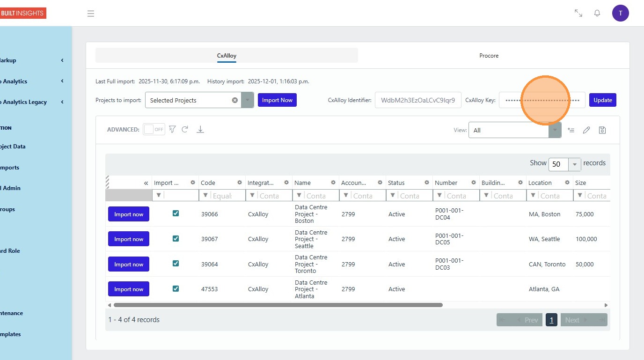Expand the View dropdown showing All

(555, 130)
